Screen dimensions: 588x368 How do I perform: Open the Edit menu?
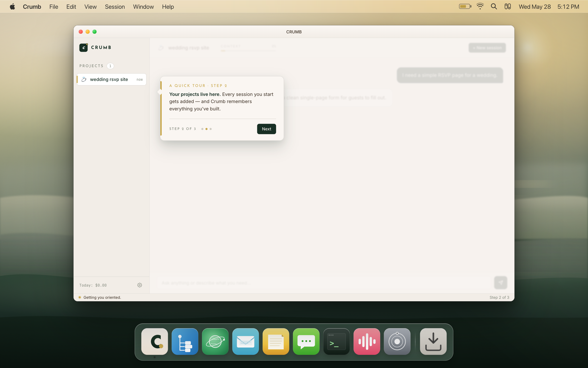click(71, 7)
